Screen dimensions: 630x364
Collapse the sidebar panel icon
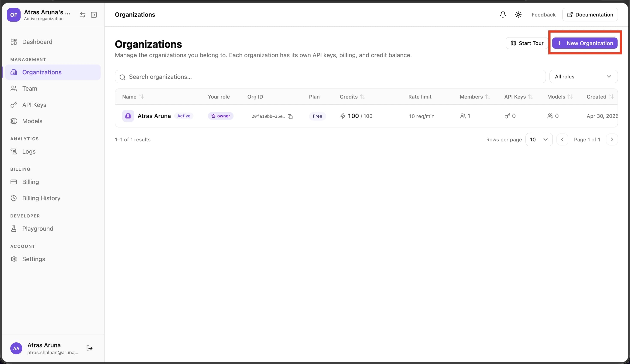94,15
